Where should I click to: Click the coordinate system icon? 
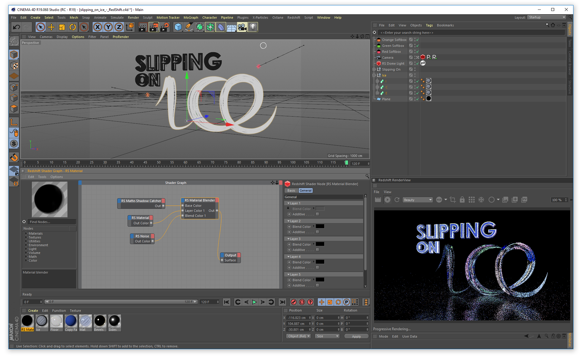[130, 27]
